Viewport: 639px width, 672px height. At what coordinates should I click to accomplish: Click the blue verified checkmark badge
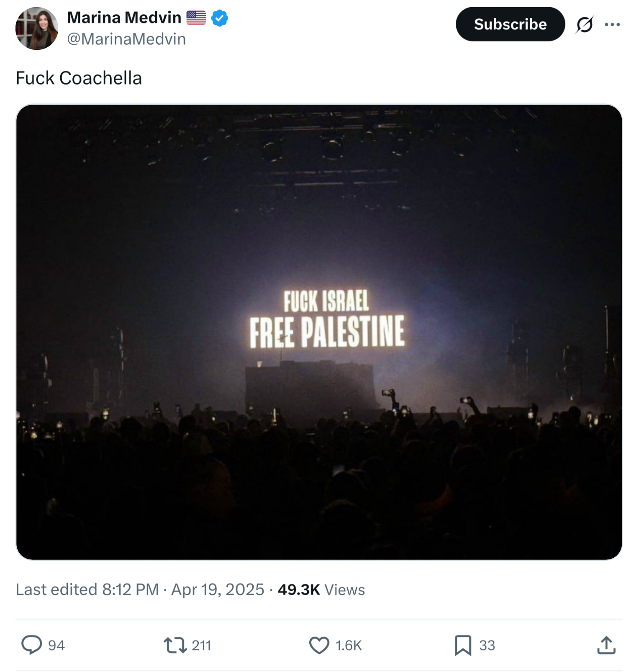[x=220, y=18]
